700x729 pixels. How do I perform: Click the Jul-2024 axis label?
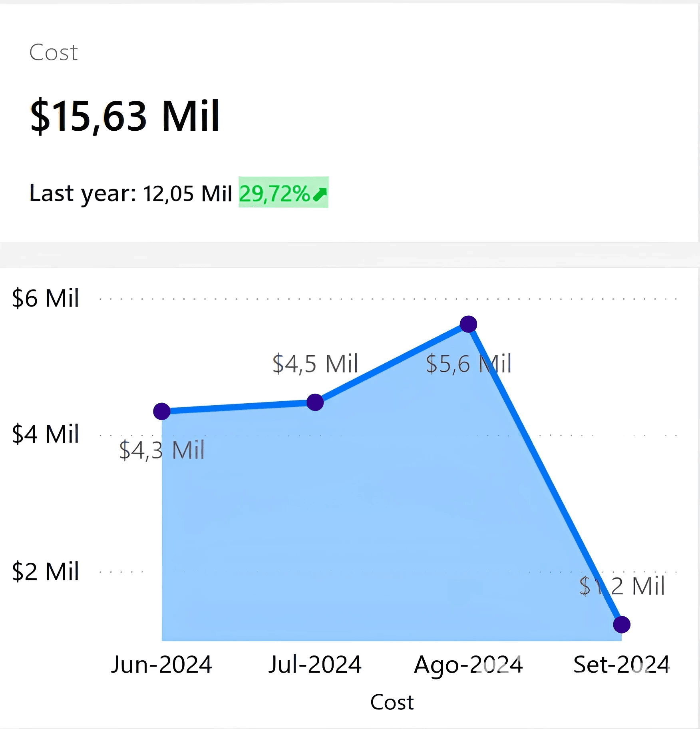pos(315,665)
